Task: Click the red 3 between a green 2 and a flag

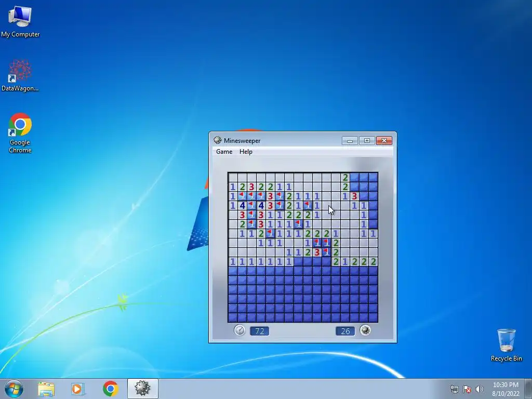Action: tap(317, 252)
